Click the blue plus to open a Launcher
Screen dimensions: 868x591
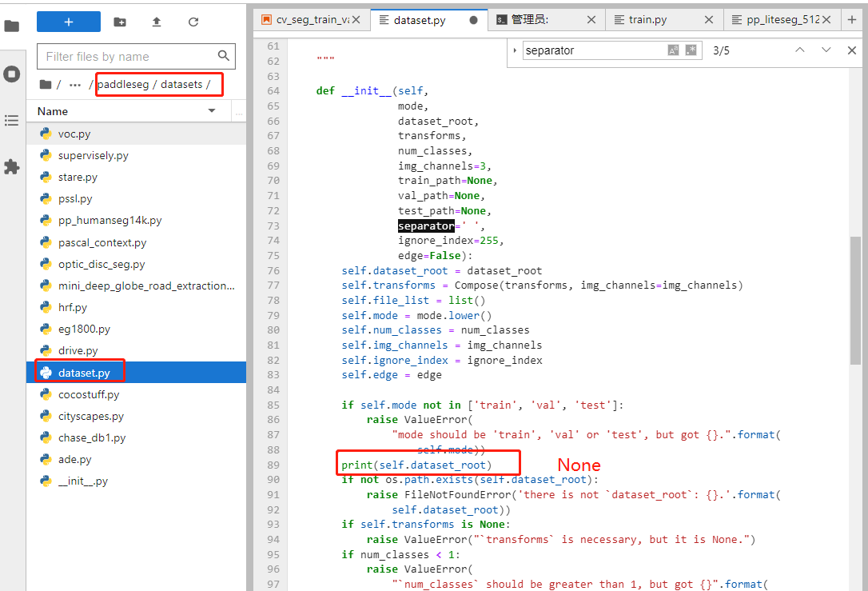(68, 22)
